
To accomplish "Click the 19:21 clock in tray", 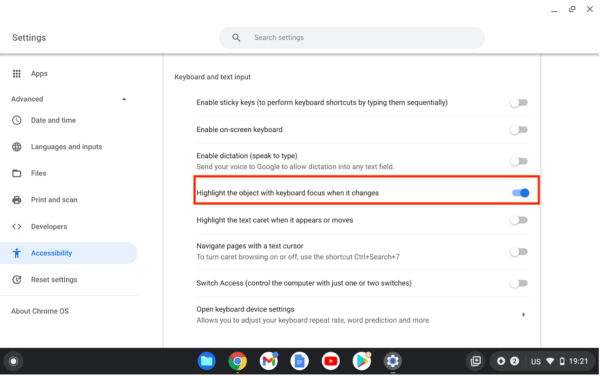I will pos(578,361).
